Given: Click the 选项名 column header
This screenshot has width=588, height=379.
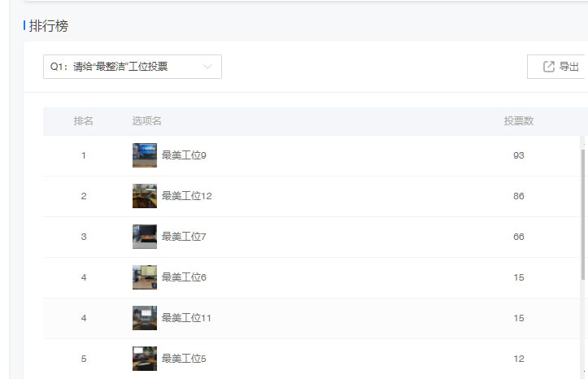Looking at the screenshot, I should click(x=147, y=121).
